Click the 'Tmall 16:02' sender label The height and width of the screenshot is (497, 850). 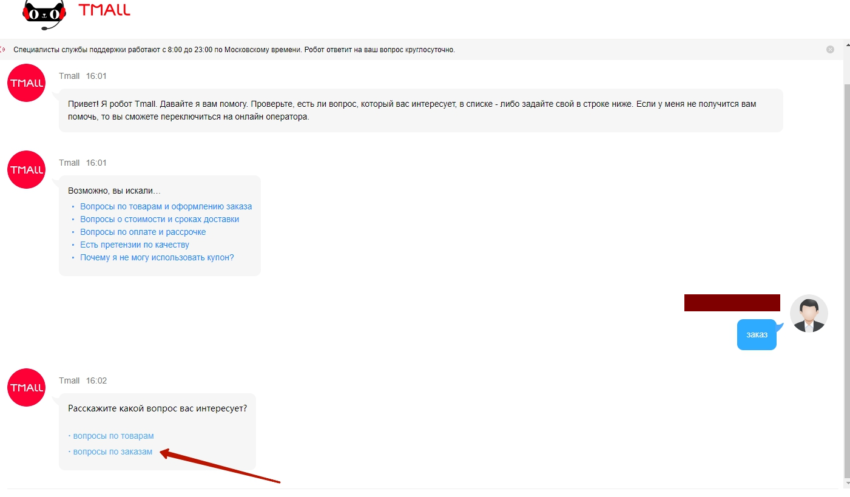tap(83, 380)
